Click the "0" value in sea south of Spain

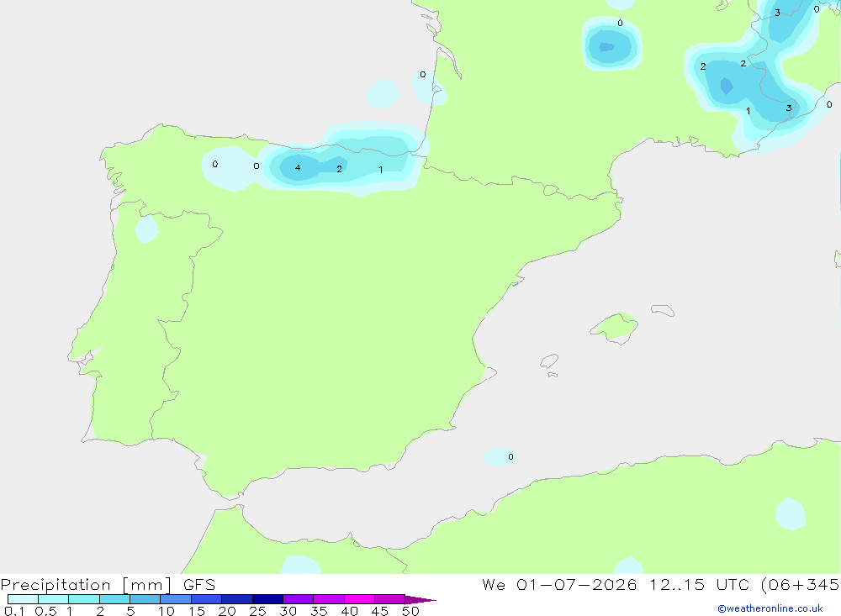[x=510, y=457]
